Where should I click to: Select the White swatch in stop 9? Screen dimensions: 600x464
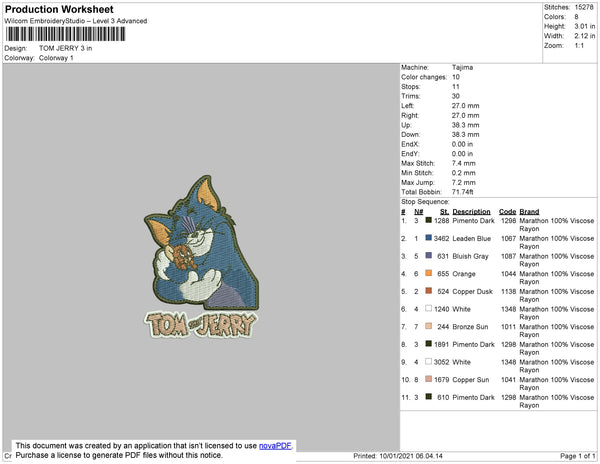tap(429, 361)
